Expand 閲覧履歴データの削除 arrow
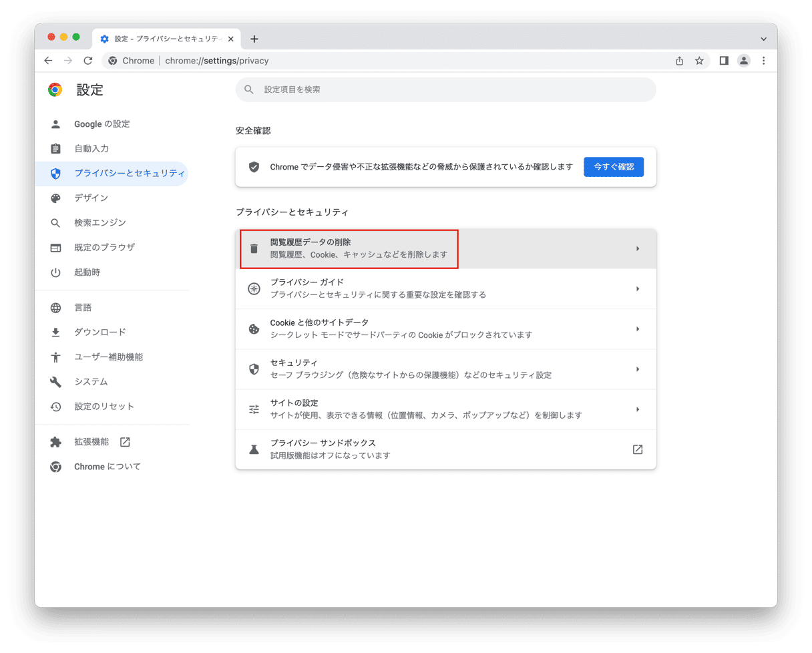The height and width of the screenshot is (653, 812). 637,249
